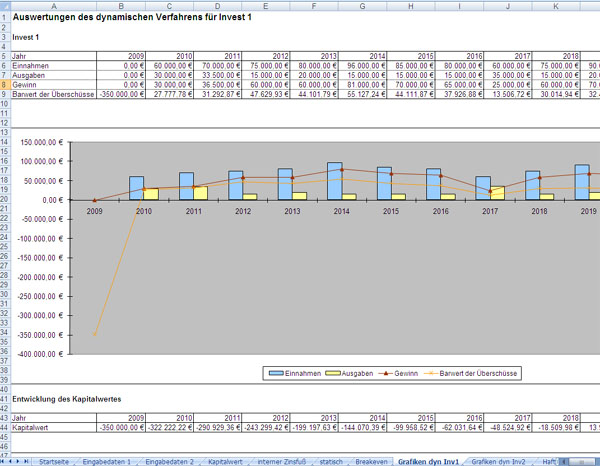
Task: Click the select-all corner of the grid
Action: (x=5, y=6)
